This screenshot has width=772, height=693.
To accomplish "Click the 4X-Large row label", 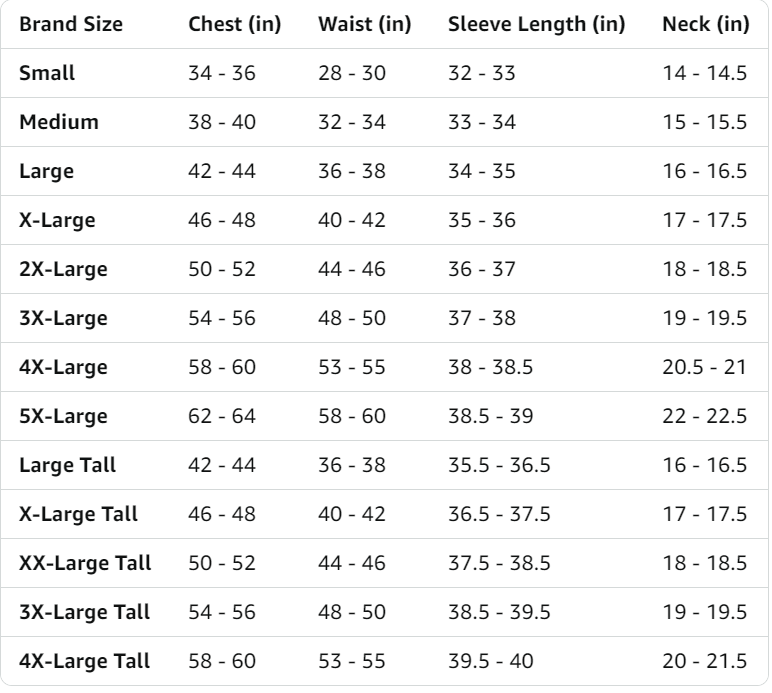I will 62,368.
